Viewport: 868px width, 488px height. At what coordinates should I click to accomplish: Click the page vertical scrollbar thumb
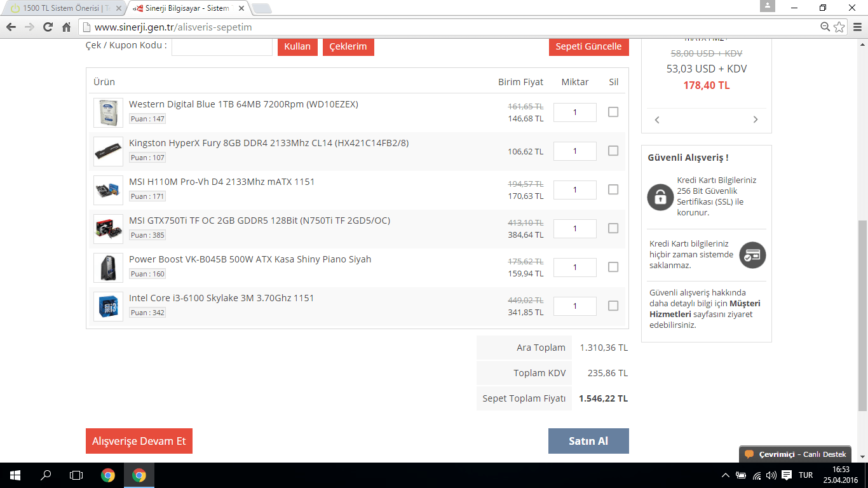click(x=862, y=316)
